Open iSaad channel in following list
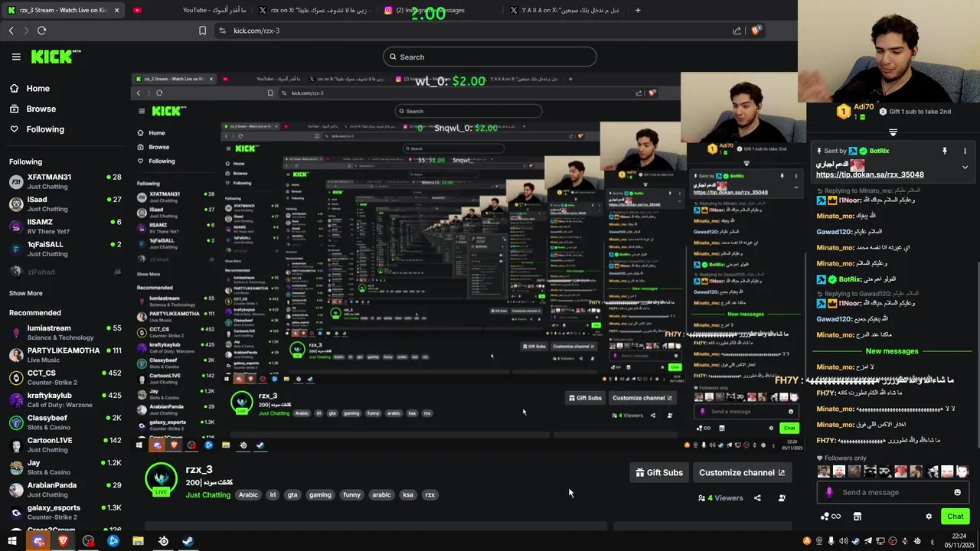Screen dimensions: 980x551 pyautogui.click(x=65, y=204)
